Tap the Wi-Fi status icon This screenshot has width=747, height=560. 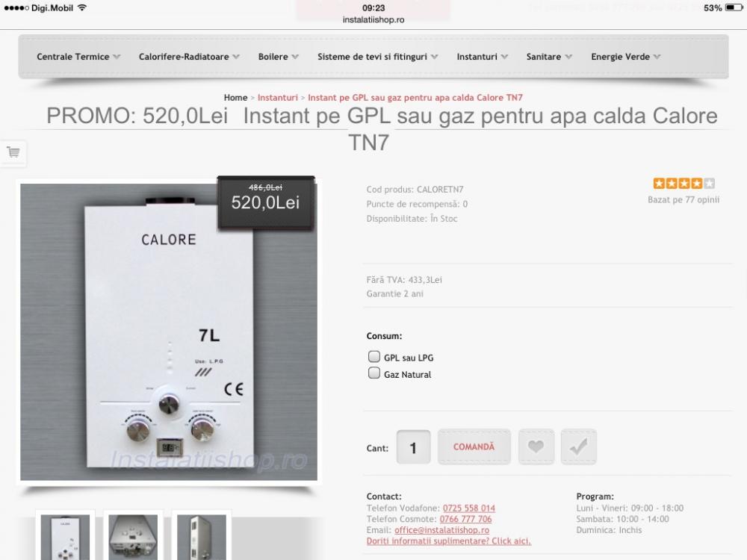click(82, 7)
